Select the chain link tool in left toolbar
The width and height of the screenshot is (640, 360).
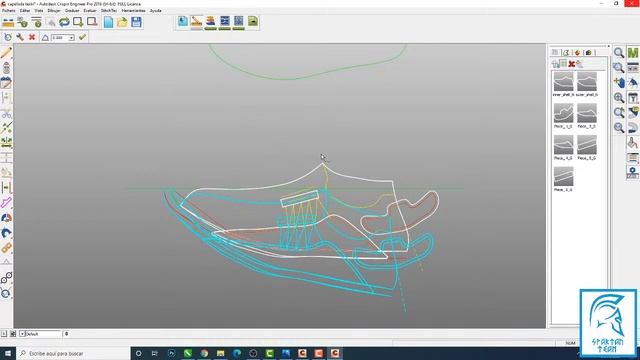click(x=6, y=278)
